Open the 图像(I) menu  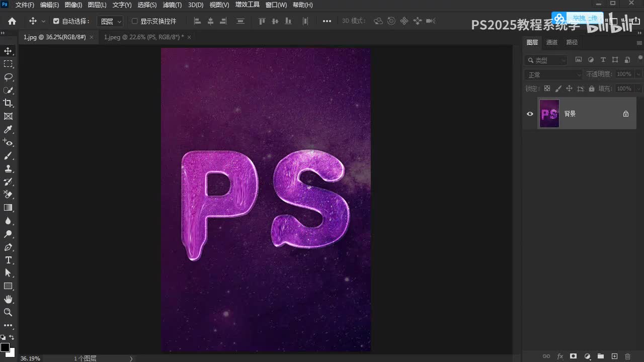[x=73, y=5]
